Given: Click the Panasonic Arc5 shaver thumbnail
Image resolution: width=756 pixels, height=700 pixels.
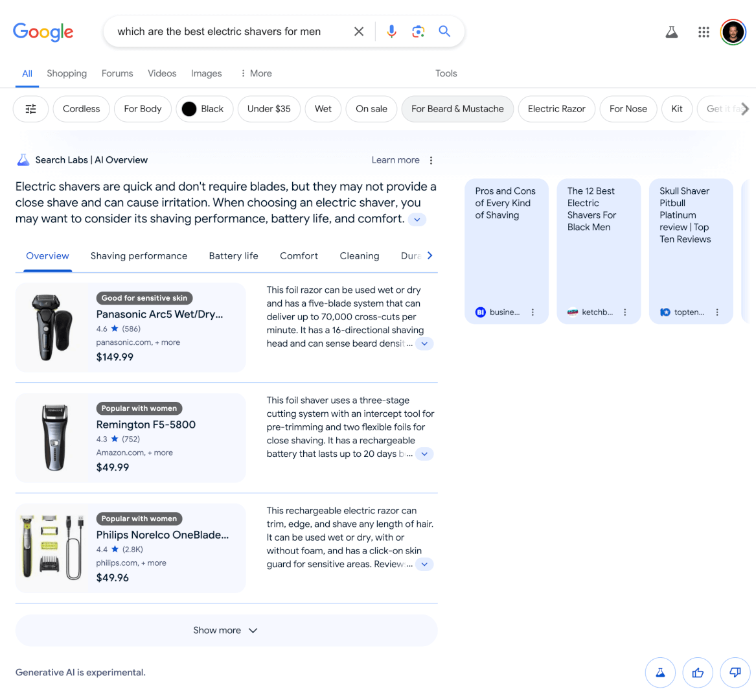Looking at the screenshot, I should tap(52, 327).
